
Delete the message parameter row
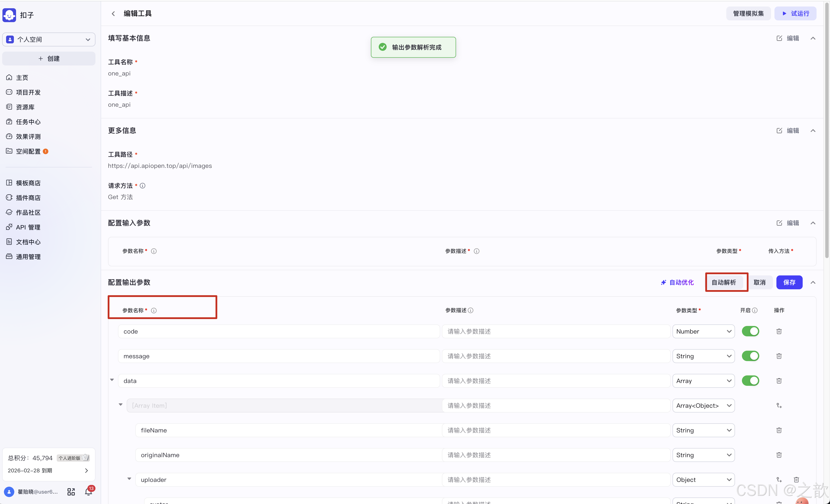pos(779,356)
